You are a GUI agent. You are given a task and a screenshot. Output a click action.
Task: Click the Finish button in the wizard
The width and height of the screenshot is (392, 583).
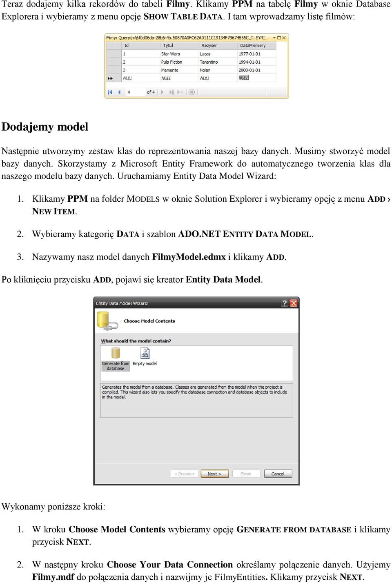point(246,474)
